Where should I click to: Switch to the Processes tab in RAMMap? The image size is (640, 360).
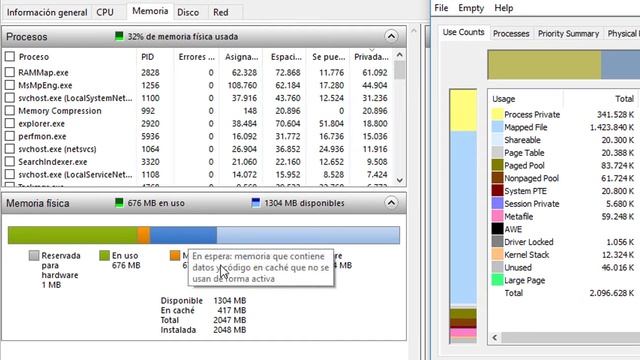(511, 33)
